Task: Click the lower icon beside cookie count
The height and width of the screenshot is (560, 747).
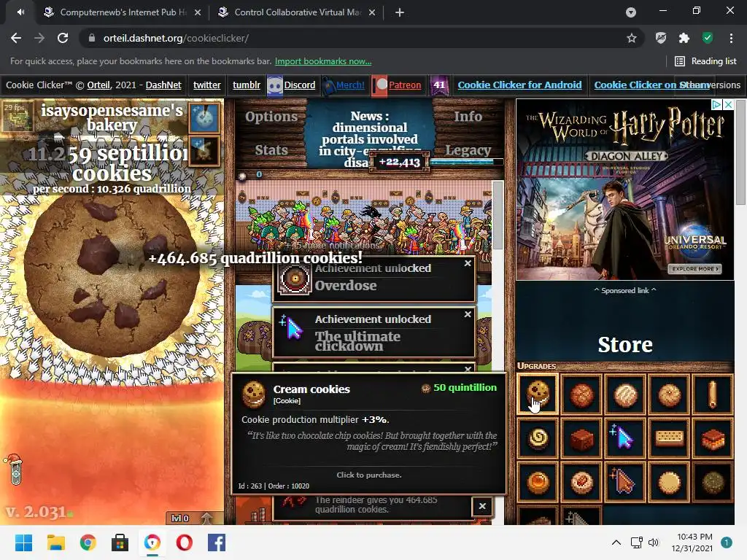Action: pyautogui.click(x=205, y=151)
